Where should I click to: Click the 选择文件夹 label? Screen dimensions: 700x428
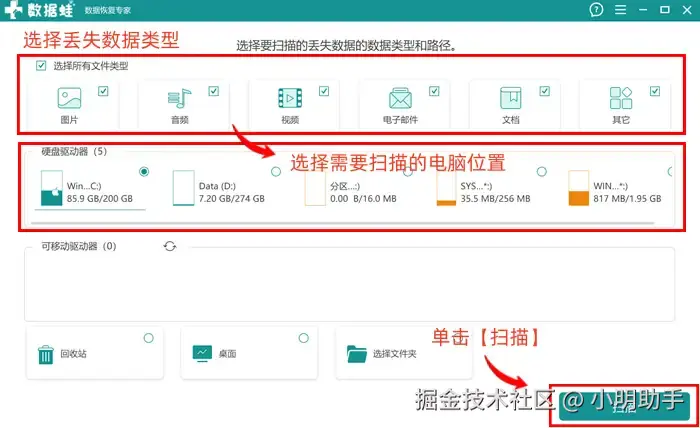click(x=395, y=354)
